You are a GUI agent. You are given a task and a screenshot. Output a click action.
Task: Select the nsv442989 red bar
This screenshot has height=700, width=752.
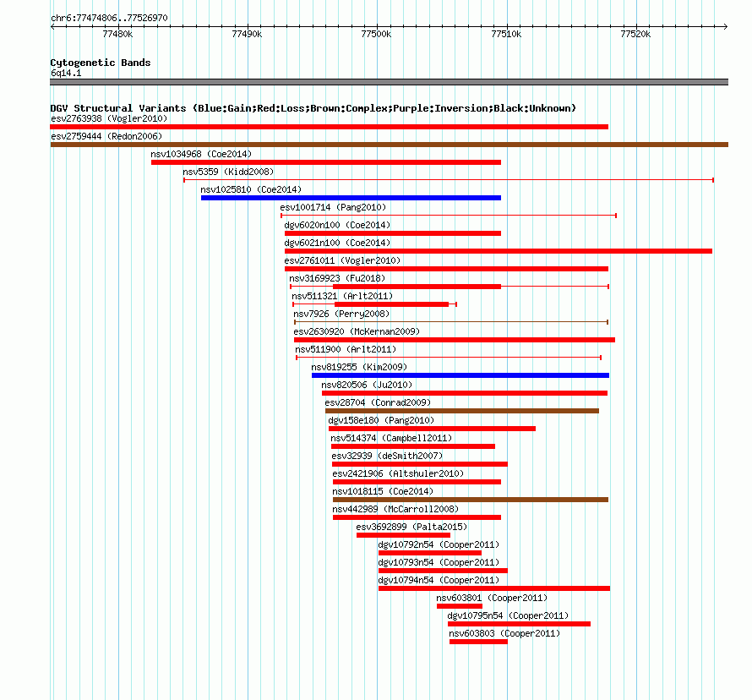[x=417, y=517]
